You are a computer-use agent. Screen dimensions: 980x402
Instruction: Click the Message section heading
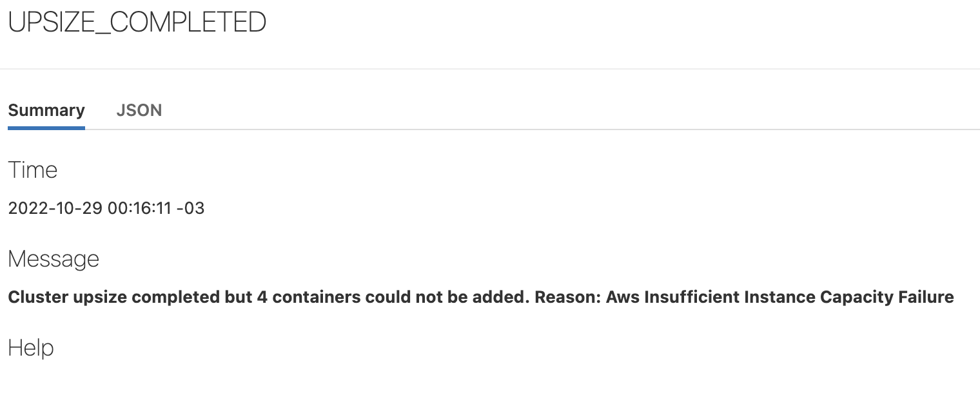(x=54, y=259)
